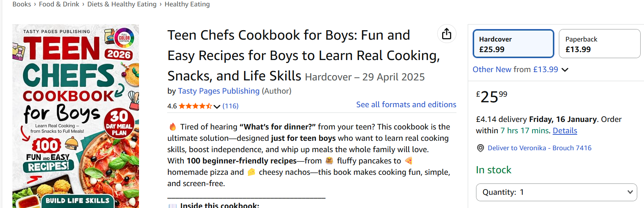
Task: Go to Healthy Eating breadcrumb
Action: (x=187, y=4)
